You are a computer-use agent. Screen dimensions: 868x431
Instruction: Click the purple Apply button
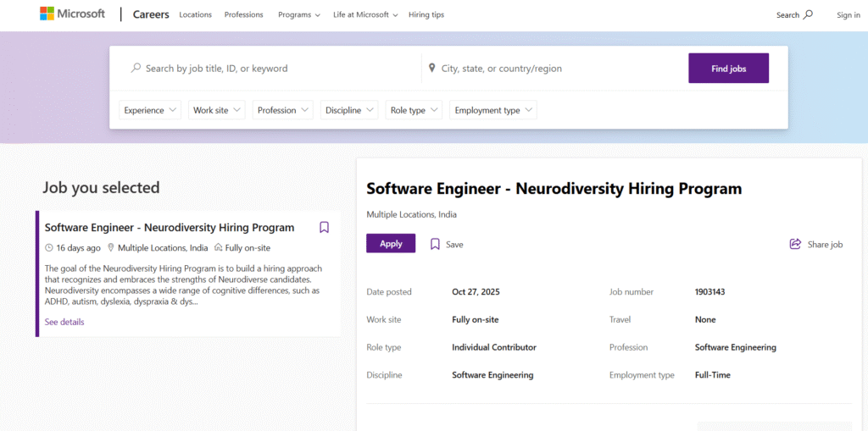[x=391, y=244]
